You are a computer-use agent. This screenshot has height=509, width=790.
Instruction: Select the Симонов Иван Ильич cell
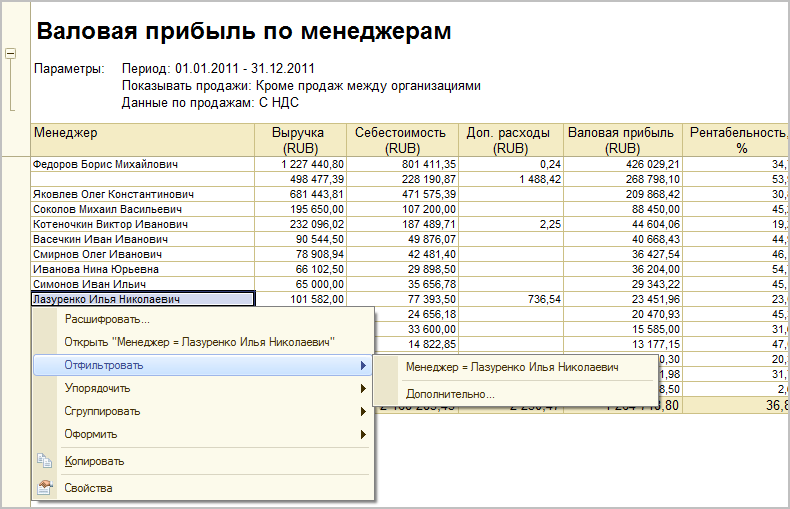143,284
